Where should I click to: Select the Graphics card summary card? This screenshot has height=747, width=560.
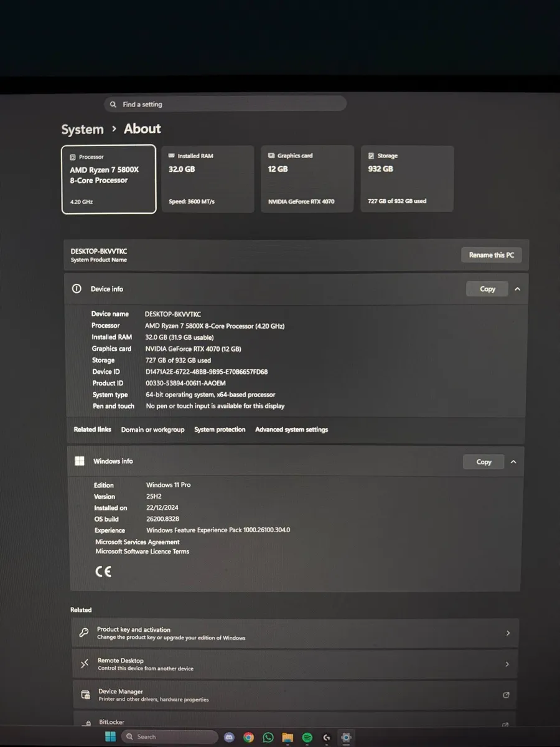click(x=307, y=179)
